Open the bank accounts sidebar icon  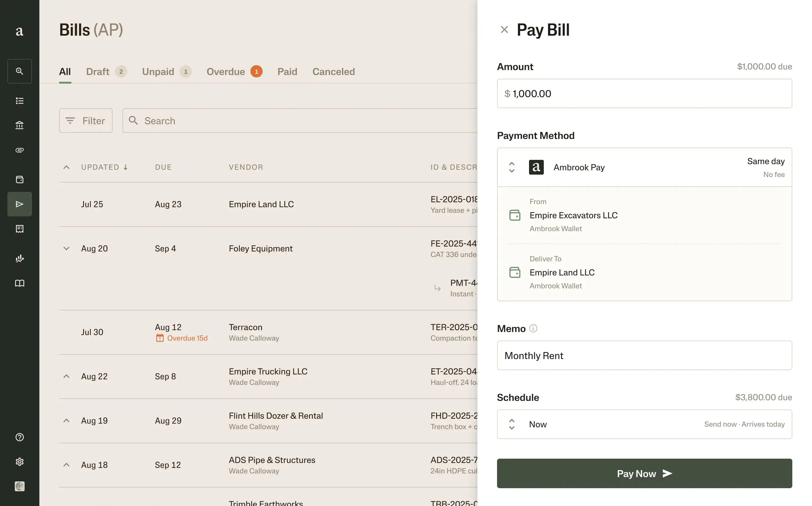tap(20, 125)
